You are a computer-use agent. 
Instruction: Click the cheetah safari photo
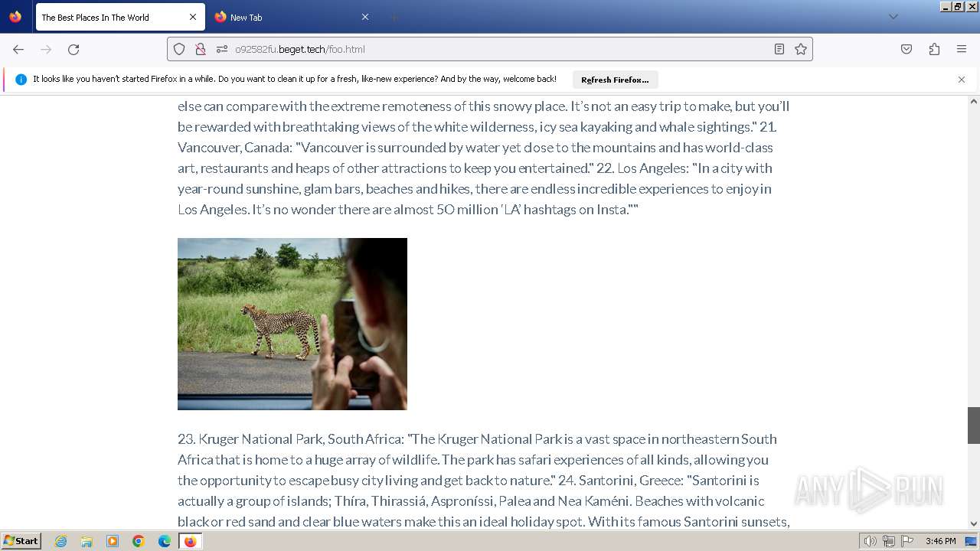292,324
